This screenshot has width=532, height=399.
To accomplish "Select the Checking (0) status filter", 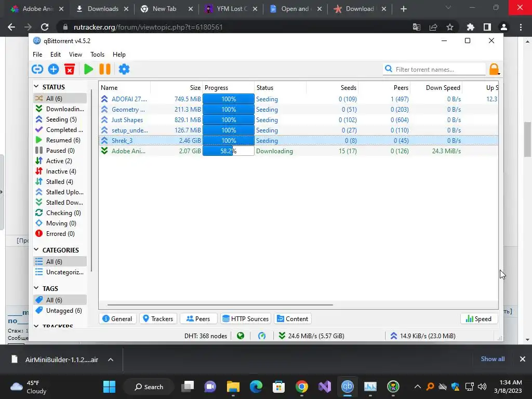I will [x=60, y=212].
